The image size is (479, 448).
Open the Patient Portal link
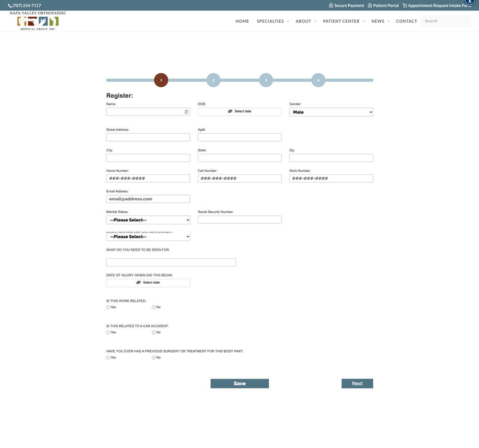click(383, 5)
